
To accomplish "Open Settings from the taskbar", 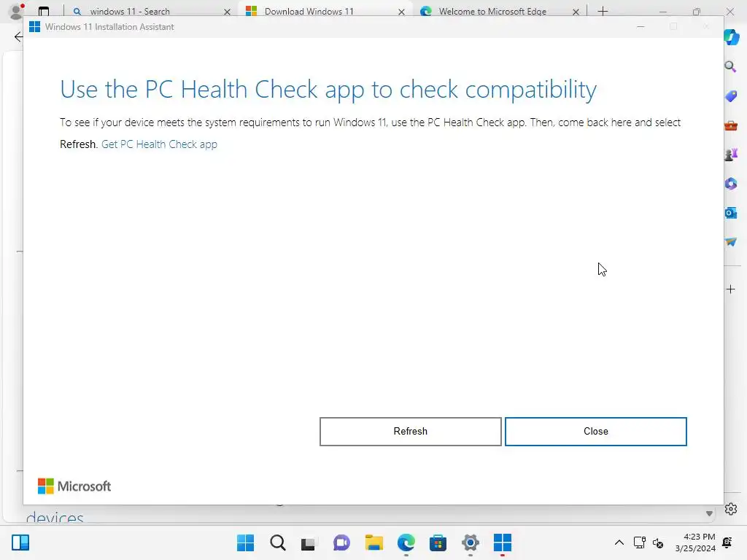I will [x=471, y=542].
